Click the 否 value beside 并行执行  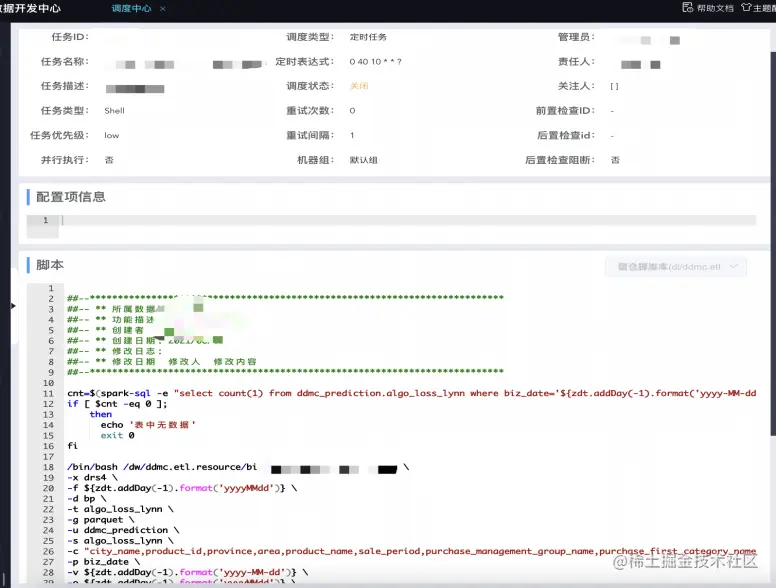tap(109, 160)
